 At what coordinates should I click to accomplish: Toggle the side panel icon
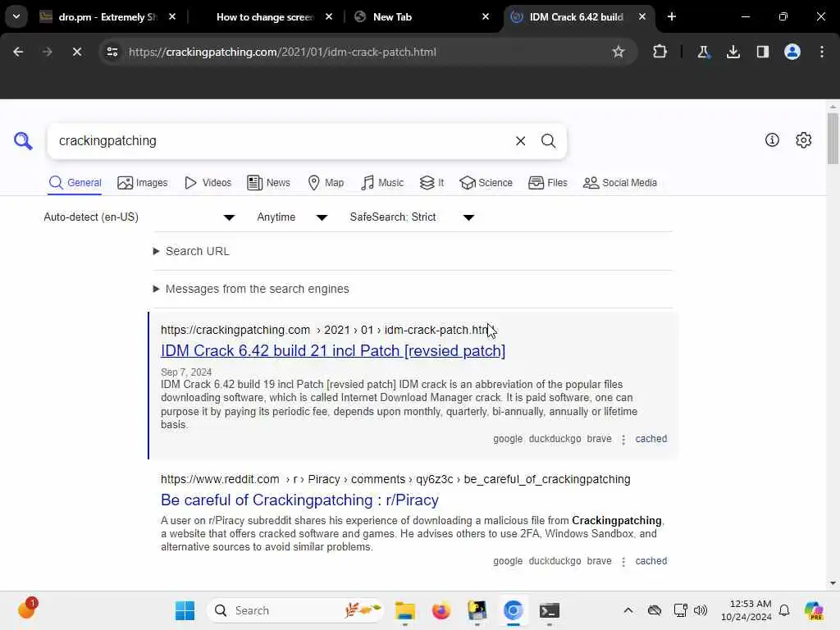pos(763,52)
